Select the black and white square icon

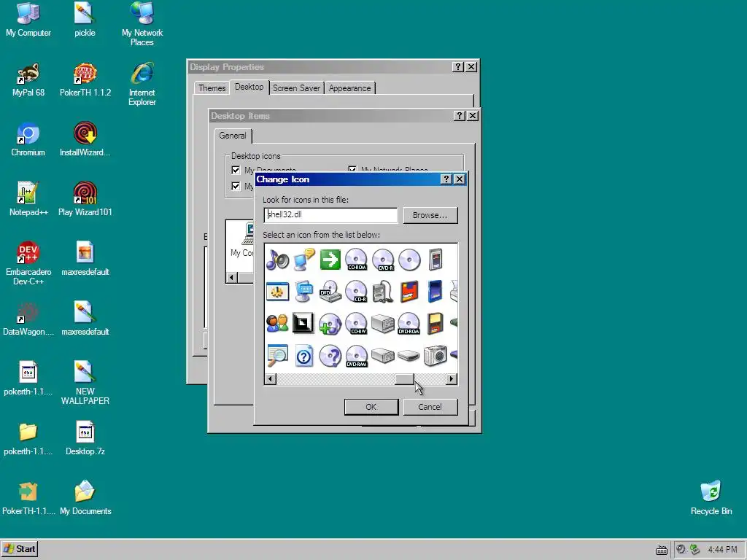pyautogui.click(x=303, y=323)
